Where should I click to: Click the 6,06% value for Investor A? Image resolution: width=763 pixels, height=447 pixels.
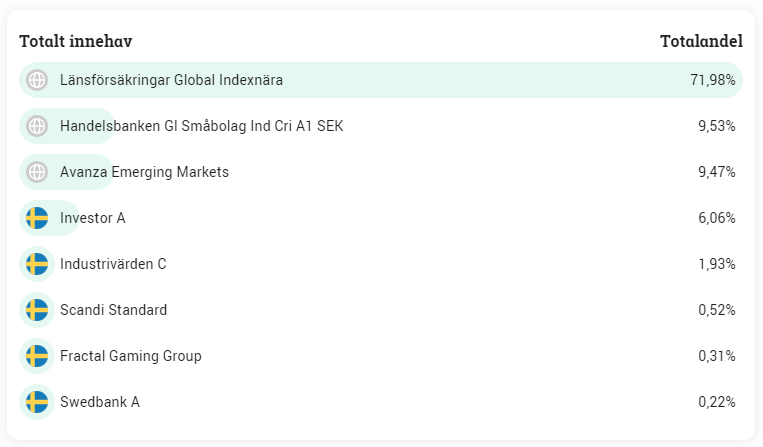716,218
